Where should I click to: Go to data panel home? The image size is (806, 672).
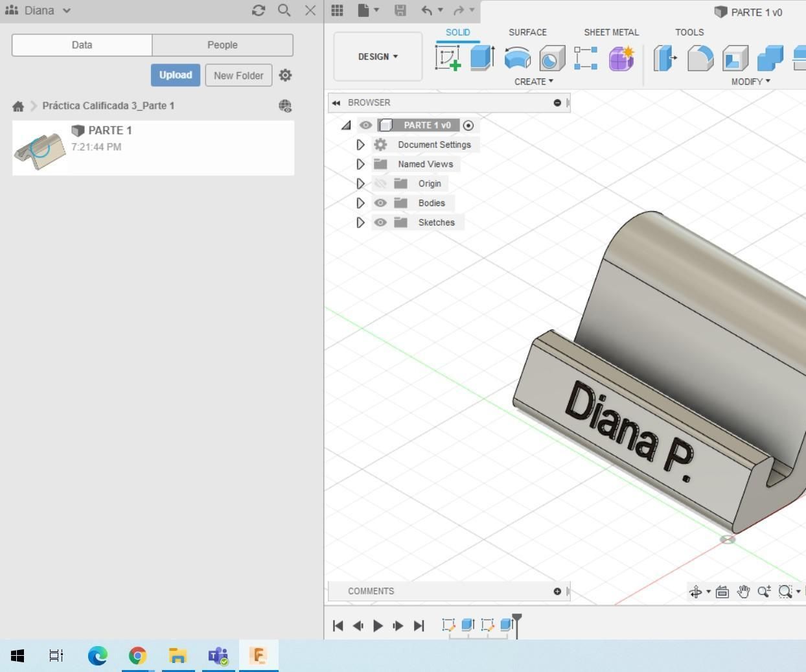[18, 106]
